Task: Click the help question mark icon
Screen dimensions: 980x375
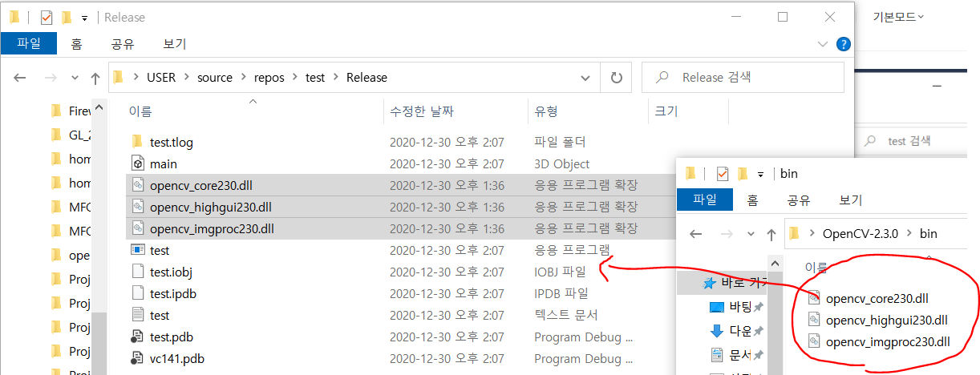Action: [x=843, y=44]
